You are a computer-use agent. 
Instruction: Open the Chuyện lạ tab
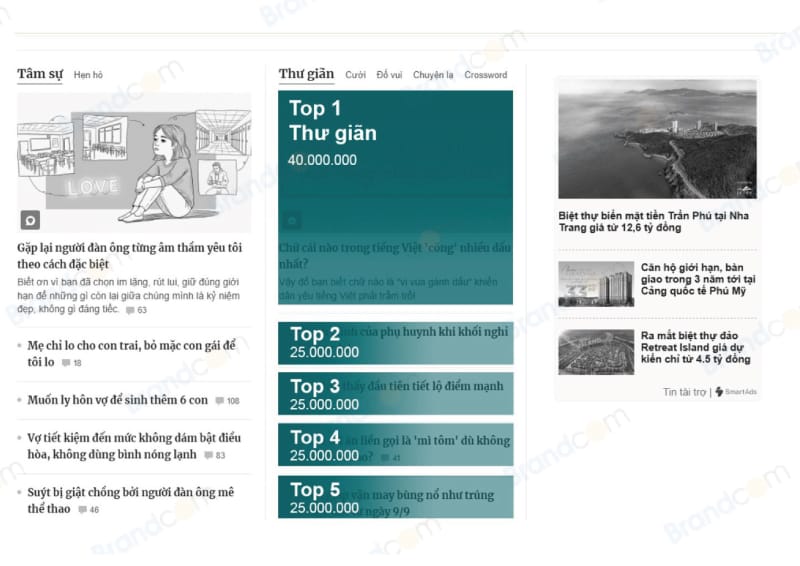click(x=433, y=75)
